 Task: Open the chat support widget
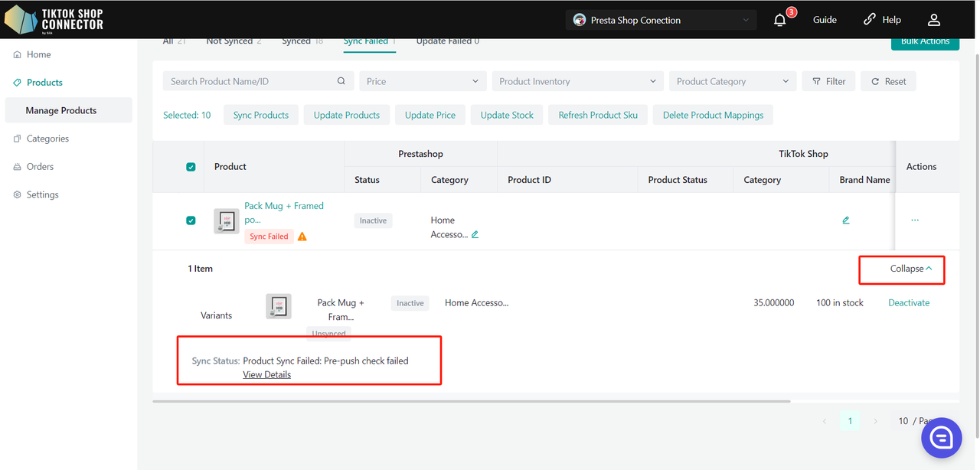[941, 438]
